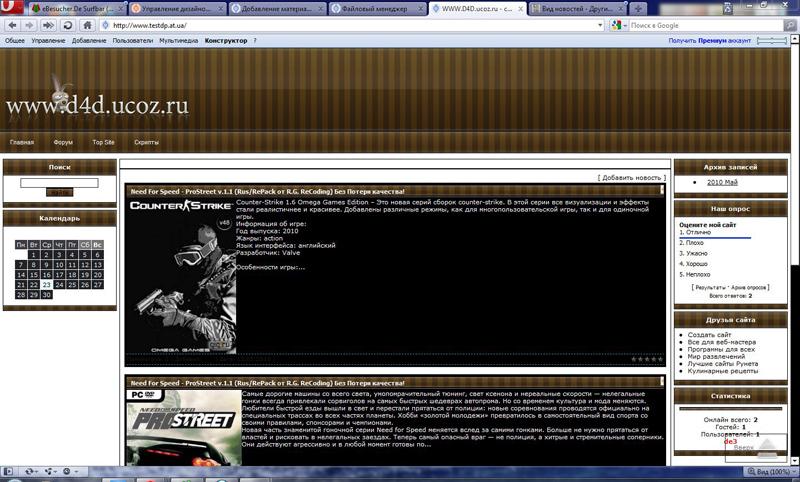
Task: Click the panel toggle icon in status bar
Action: tap(8, 472)
